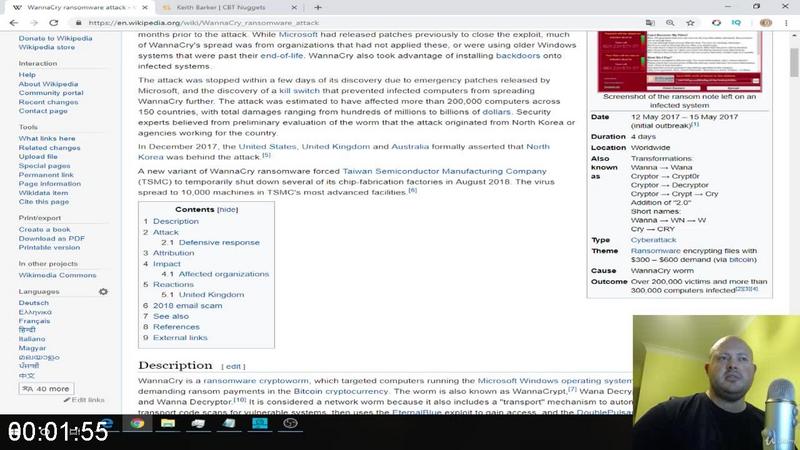Close the Keith Barker CBT Nuggets tab
Screen dimensions: 800x450
point(294,8)
